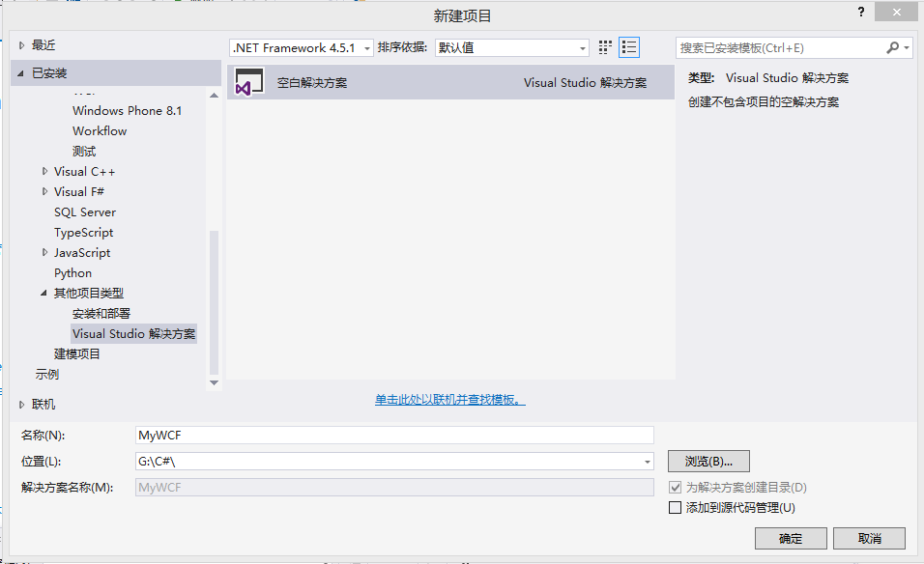Open the location G:\C#\ dropdown arrow

[647, 462]
